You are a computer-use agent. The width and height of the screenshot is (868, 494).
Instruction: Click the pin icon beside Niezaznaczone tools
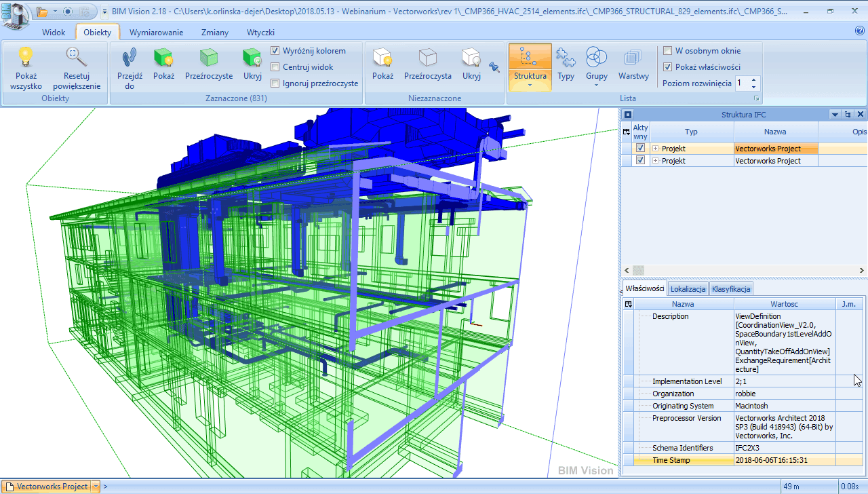click(x=494, y=67)
